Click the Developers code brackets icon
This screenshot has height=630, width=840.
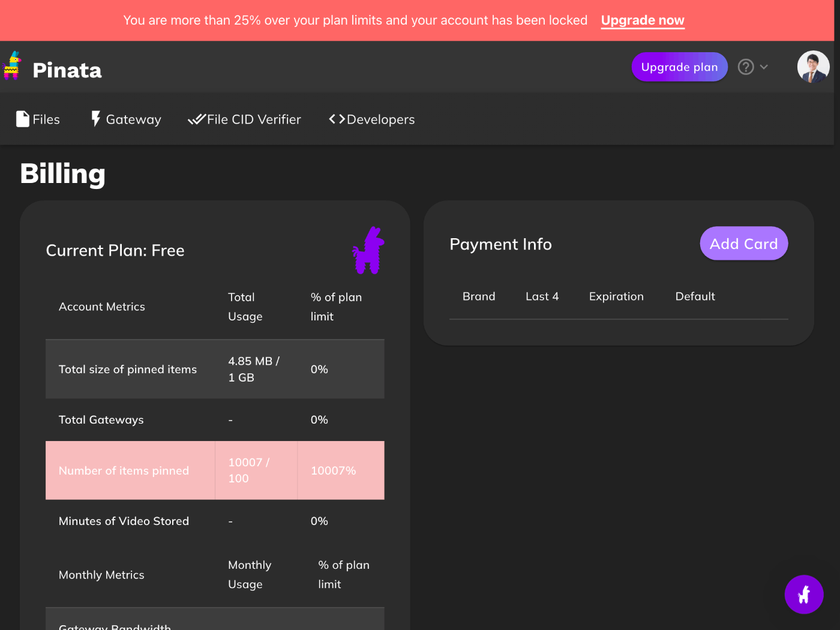point(337,119)
